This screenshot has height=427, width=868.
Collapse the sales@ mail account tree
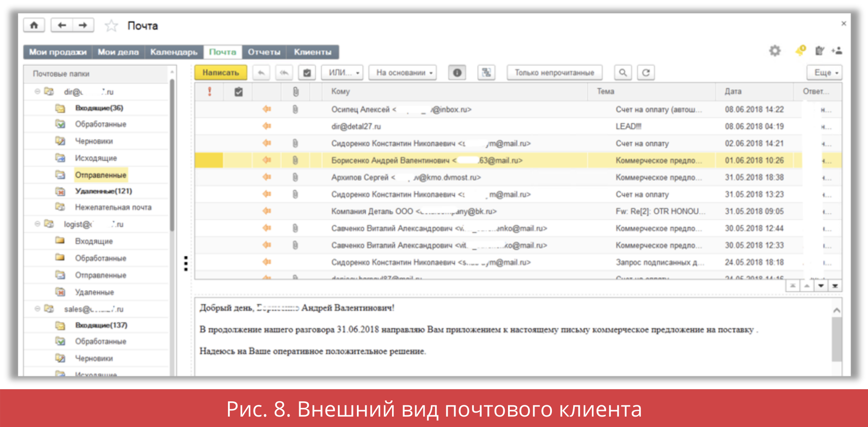pos(37,309)
